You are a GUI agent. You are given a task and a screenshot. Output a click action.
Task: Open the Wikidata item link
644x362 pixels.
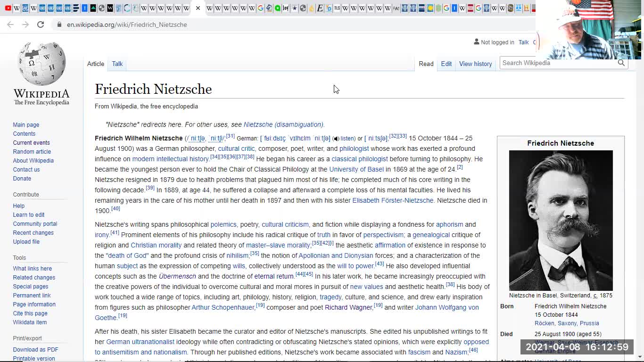[30, 322]
